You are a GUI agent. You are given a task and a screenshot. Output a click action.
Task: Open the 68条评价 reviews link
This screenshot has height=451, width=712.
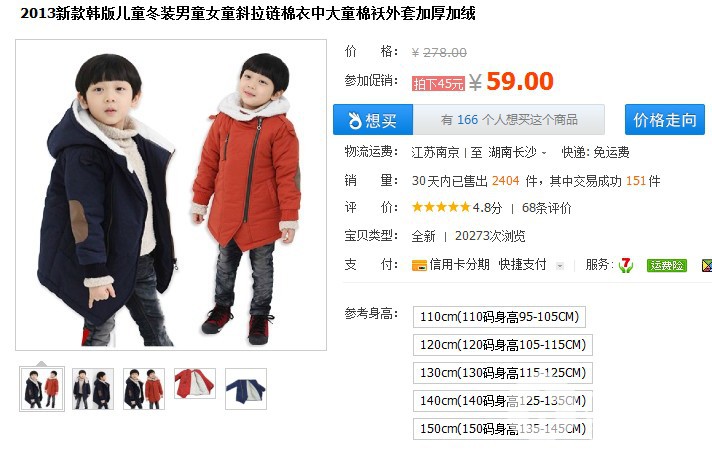coord(546,208)
